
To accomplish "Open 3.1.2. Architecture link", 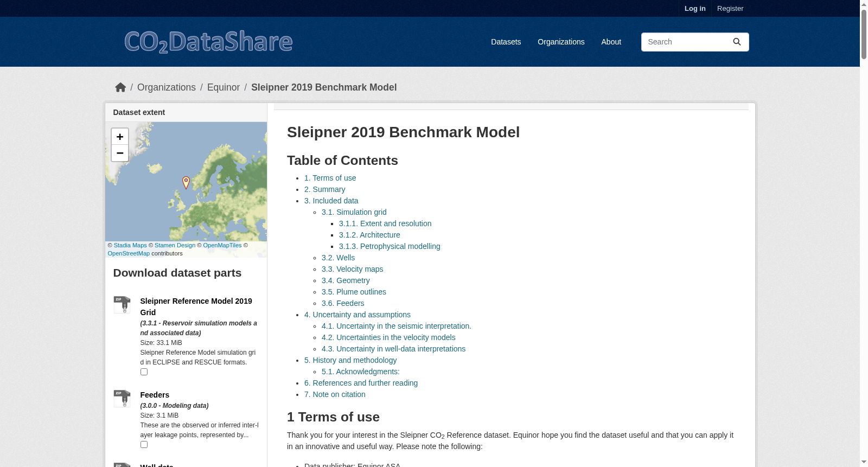I will (369, 235).
